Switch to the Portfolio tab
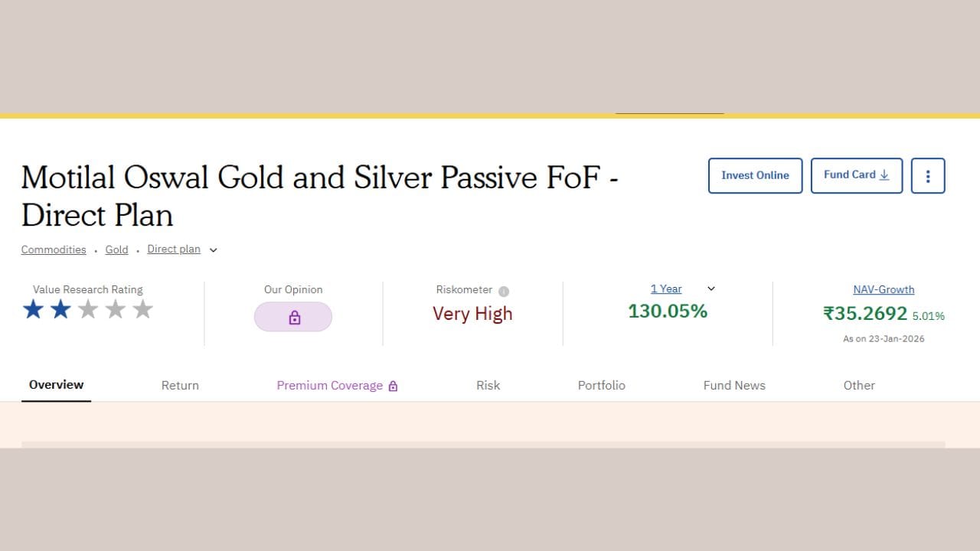The width and height of the screenshot is (980, 551). click(602, 385)
